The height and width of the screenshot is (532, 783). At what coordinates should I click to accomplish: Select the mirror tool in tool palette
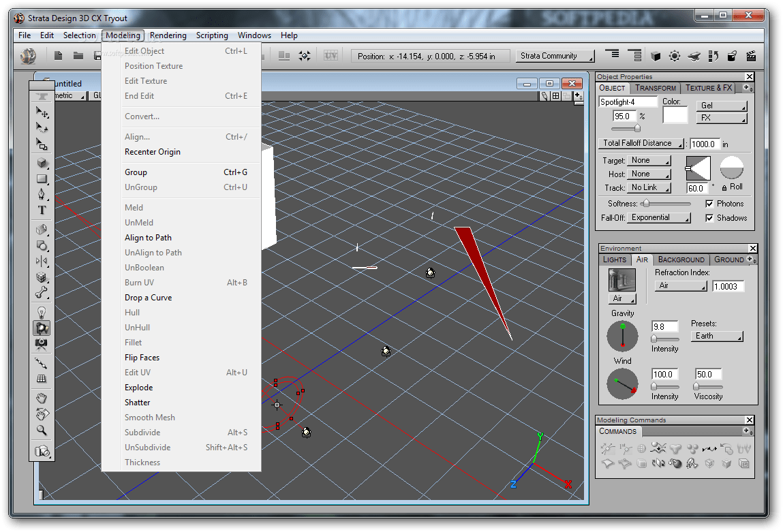[42, 261]
